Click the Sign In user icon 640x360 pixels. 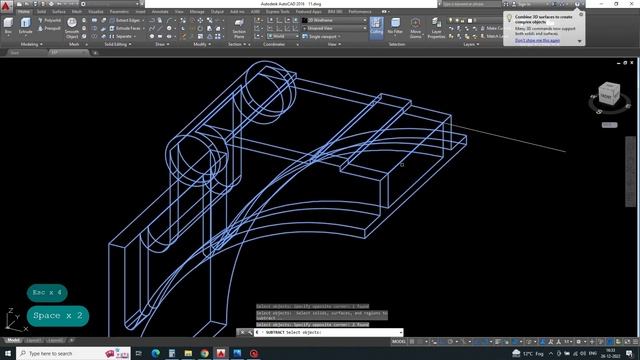tap(514, 4)
